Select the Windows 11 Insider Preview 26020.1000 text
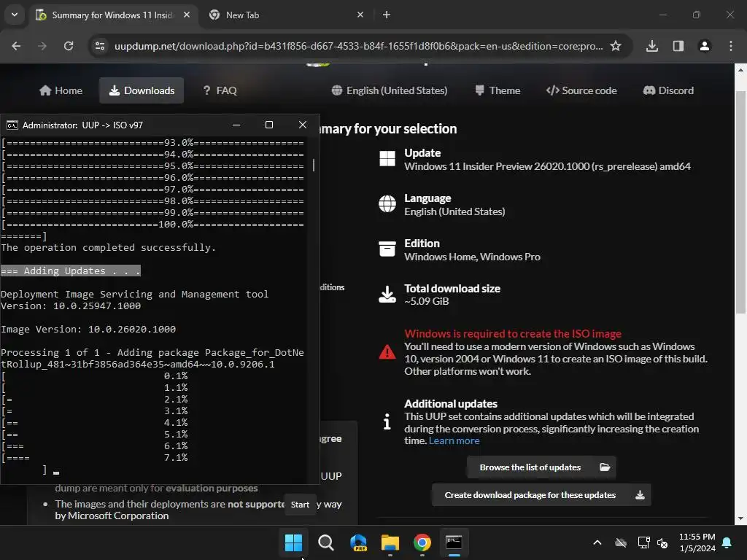This screenshot has width=747, height=560. tap(547, 166)
